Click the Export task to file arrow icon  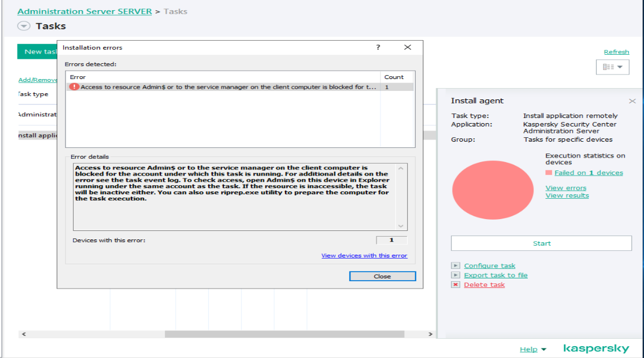click(x=455, y=275)
